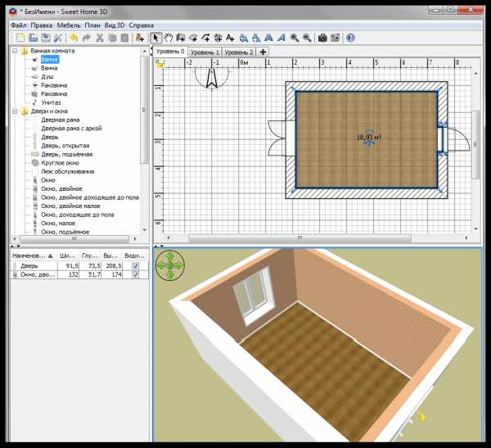Select Унитаз in the furniture catalog

(x=50, y=102)
